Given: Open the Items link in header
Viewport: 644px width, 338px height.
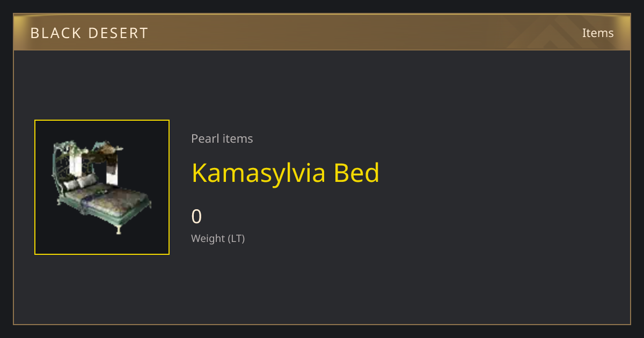Looking at the screenshot, I should point(598,33).
